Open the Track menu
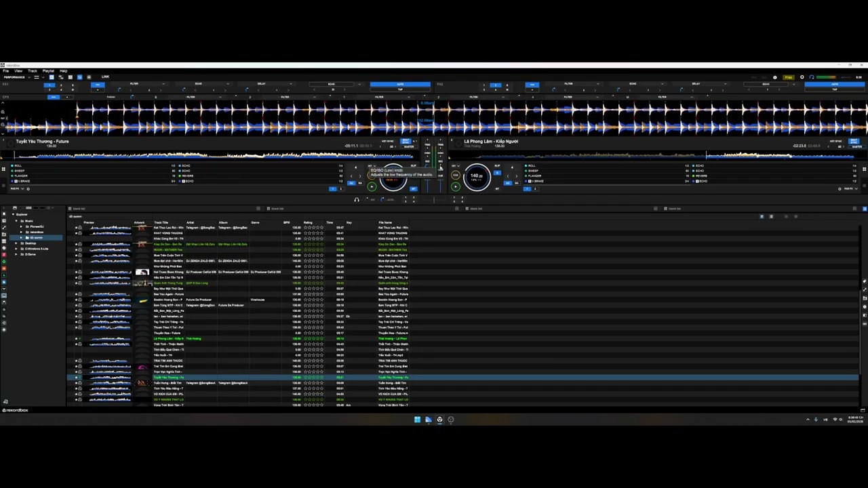Screen dimensions: 868x488 pos(33,71)
